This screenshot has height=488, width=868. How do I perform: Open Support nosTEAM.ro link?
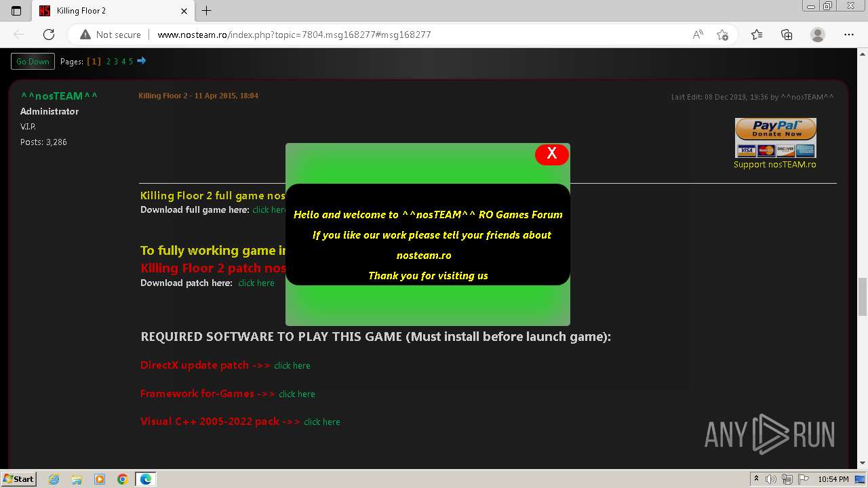[x=774, y=164]
